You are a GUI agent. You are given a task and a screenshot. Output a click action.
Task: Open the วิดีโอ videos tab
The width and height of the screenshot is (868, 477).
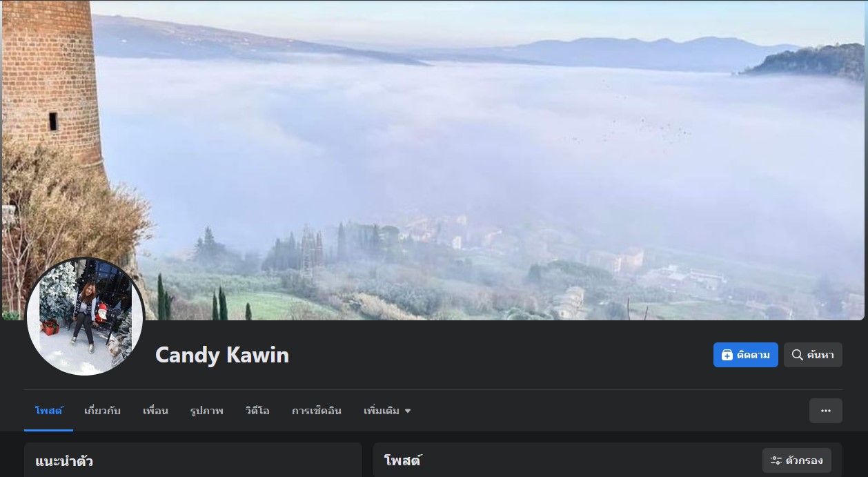(257, 411)
